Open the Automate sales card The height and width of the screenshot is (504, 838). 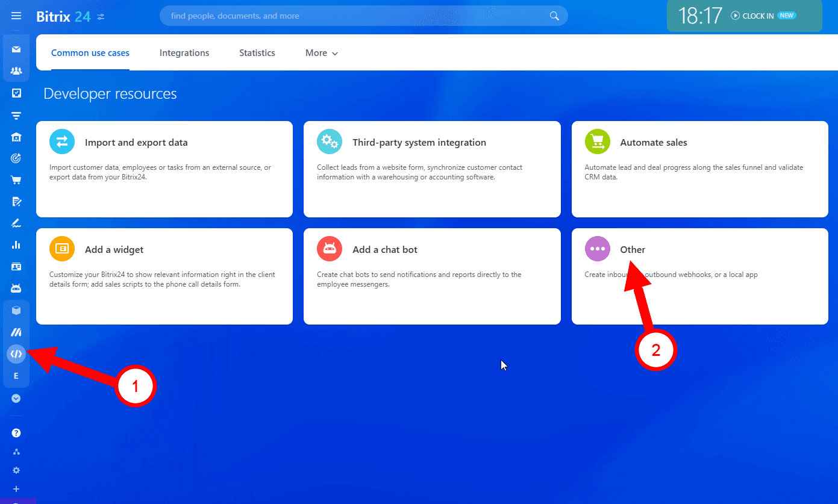pyautogui.click(x=700, y=169)
